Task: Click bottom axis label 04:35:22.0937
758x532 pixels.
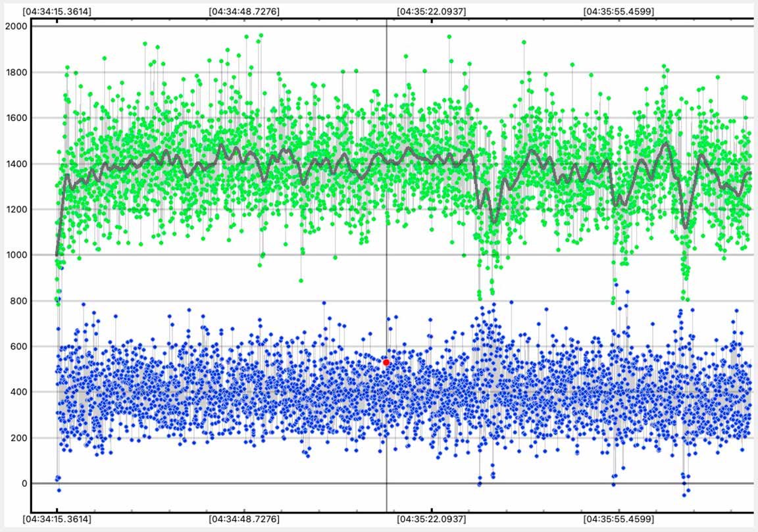Action: click(432, 520)
